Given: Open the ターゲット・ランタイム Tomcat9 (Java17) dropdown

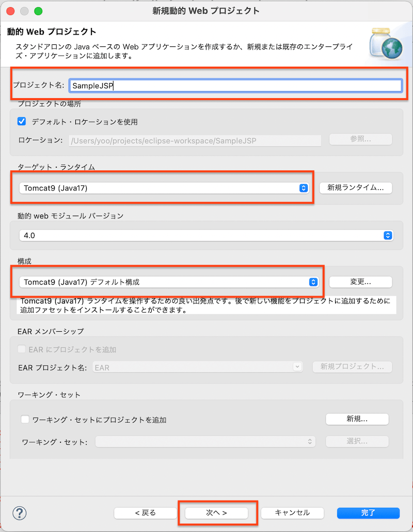Looking at the screenshot, I should [164, 188].
